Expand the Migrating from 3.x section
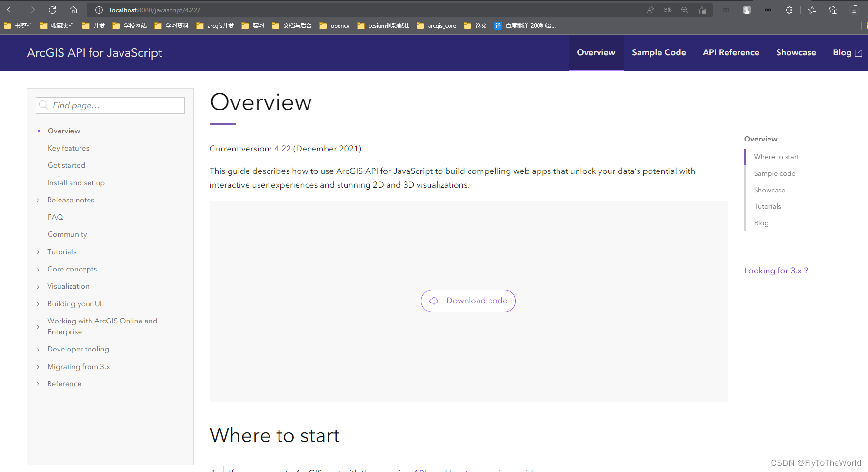The width and height of the screenshot is (868, 472). (x=38, y=367)
